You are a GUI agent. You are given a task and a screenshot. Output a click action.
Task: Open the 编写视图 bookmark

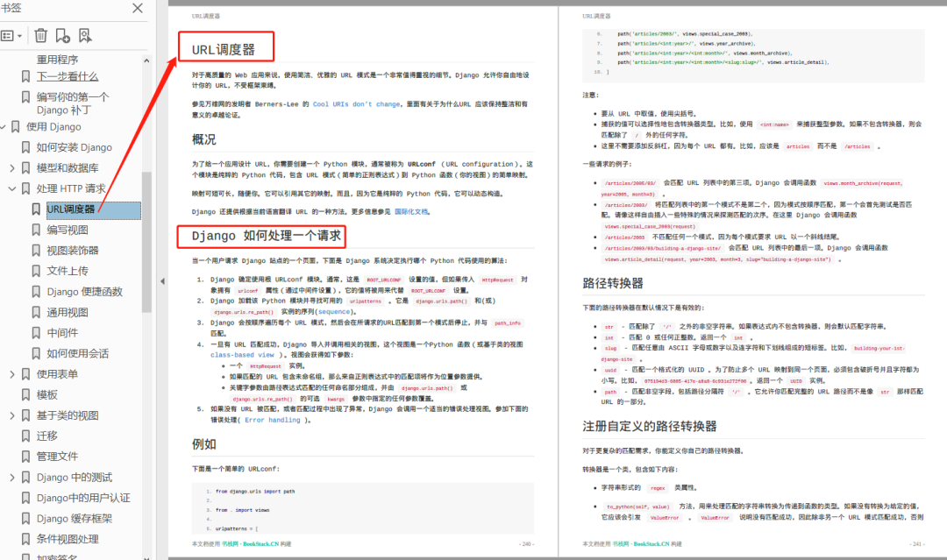point(68,230)
